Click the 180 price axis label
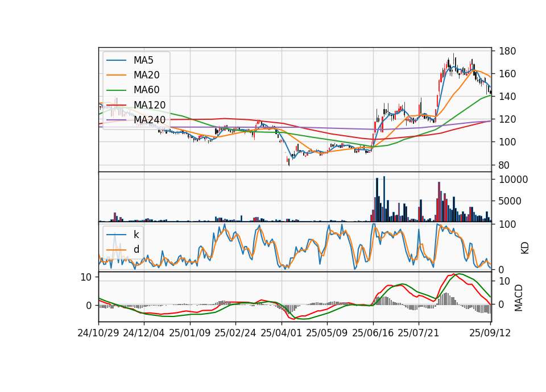The width and height of the screenshot is (546, 392). [x=507, y=51]
